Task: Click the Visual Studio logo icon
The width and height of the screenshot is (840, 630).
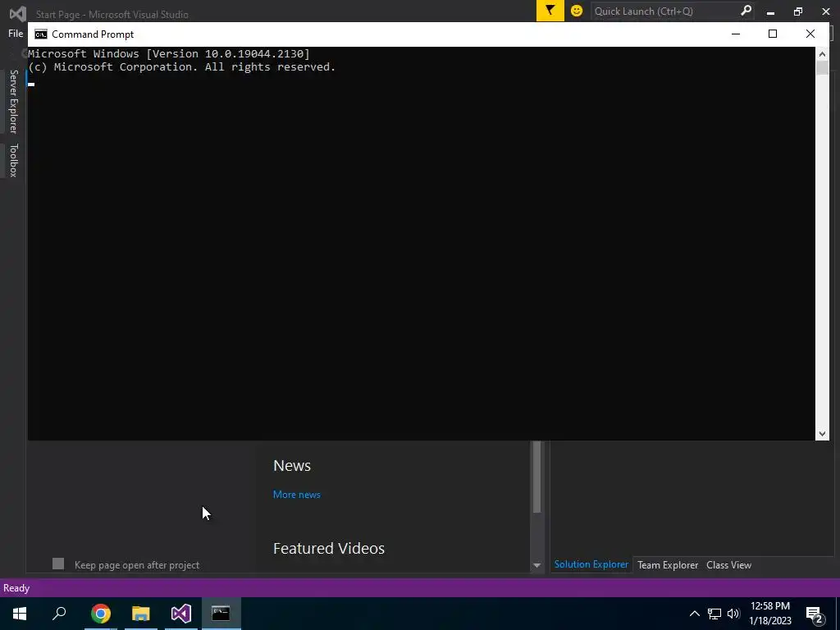Action: coord(18,13)
